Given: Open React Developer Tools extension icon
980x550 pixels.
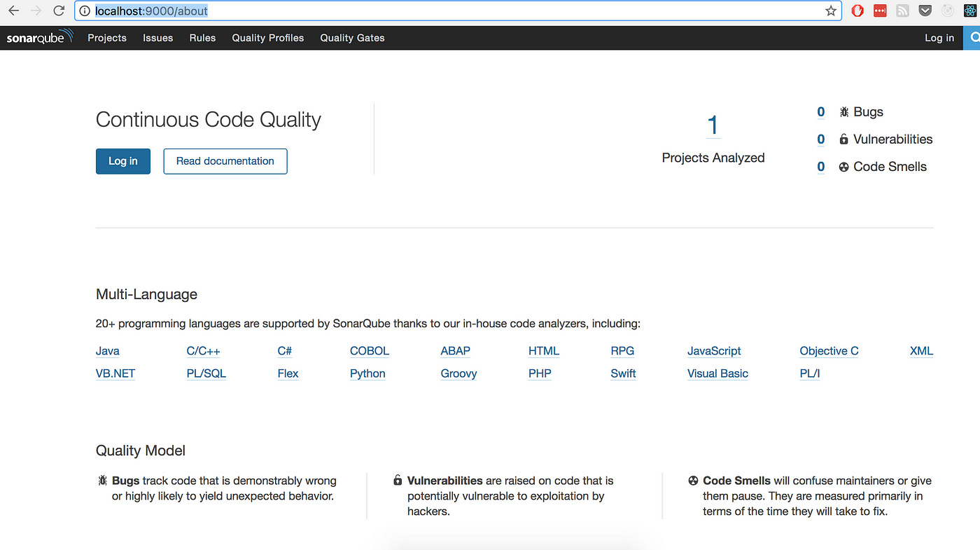Looking at the screenshot, I should tap(970, 11).
